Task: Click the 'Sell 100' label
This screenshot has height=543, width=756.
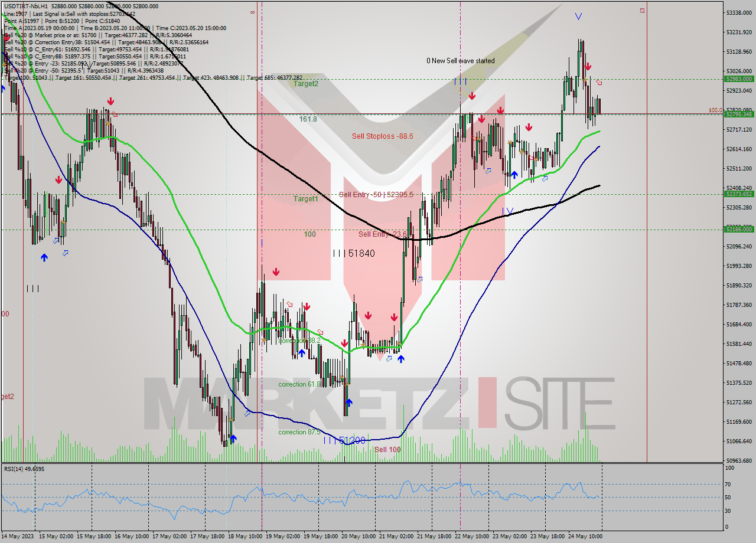Action: pos(387,449)
